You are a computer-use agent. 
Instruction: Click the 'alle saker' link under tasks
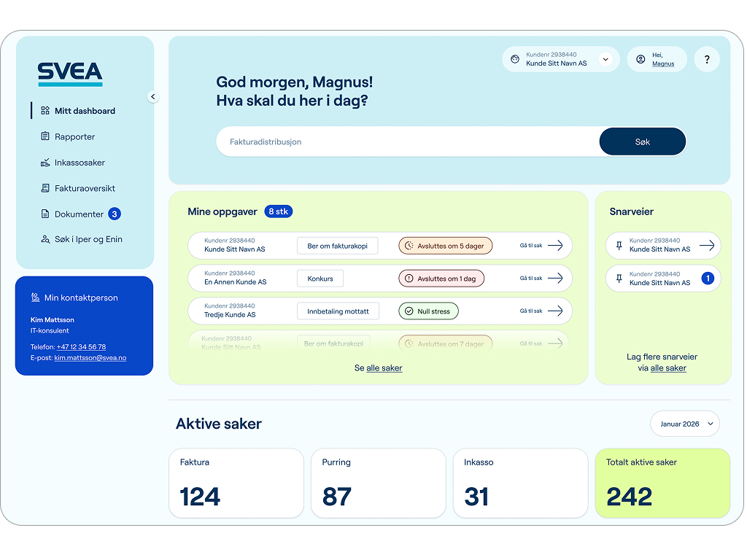384,368
